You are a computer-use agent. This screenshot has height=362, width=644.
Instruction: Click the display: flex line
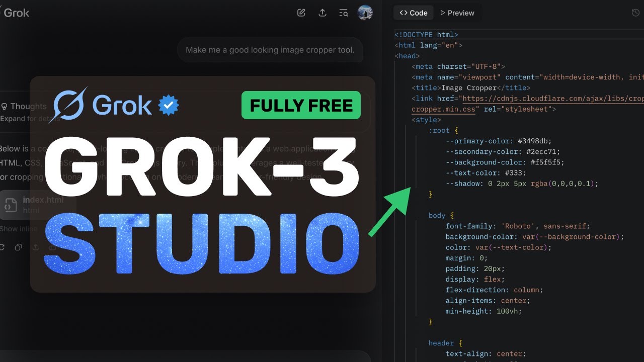475,279
